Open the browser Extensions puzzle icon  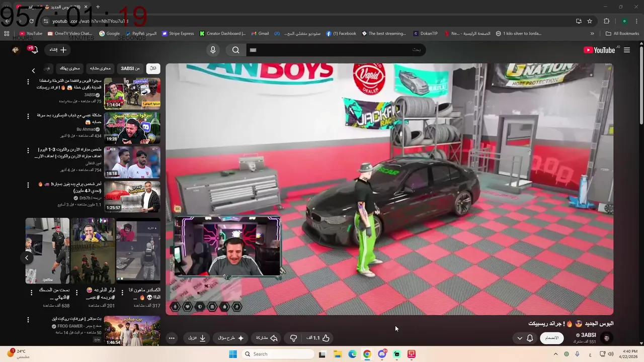click(606, 21)
